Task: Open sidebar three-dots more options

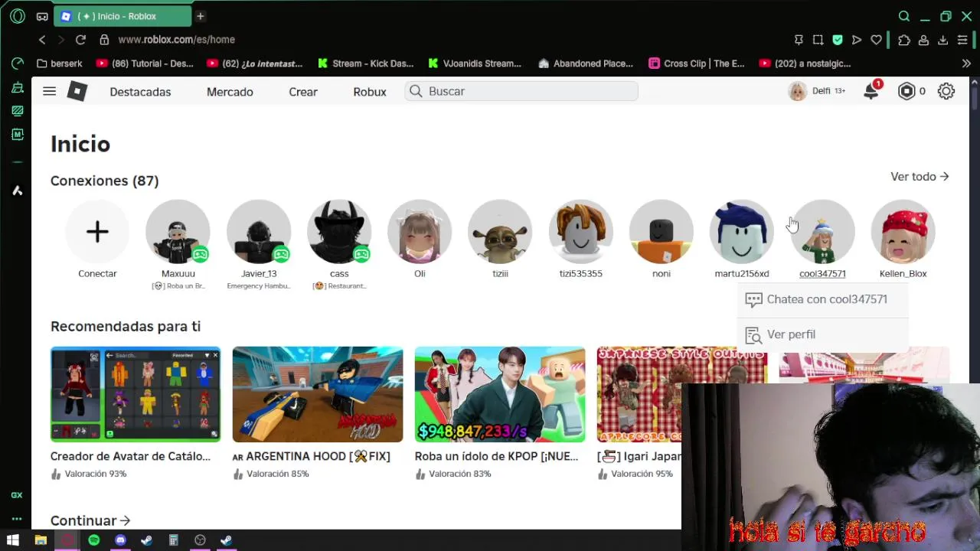Action: (17, 519)
